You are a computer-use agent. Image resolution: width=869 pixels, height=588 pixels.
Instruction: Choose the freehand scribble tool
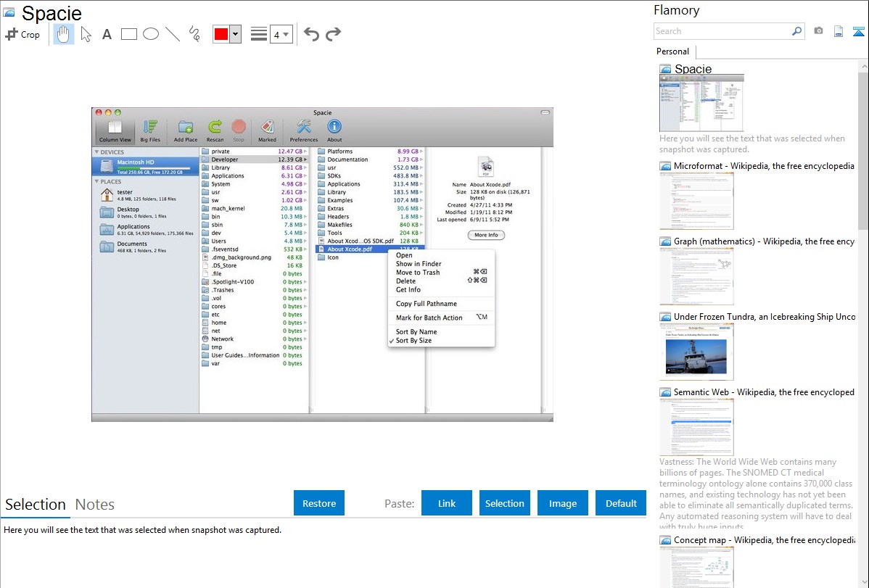(x=194, y=34)
